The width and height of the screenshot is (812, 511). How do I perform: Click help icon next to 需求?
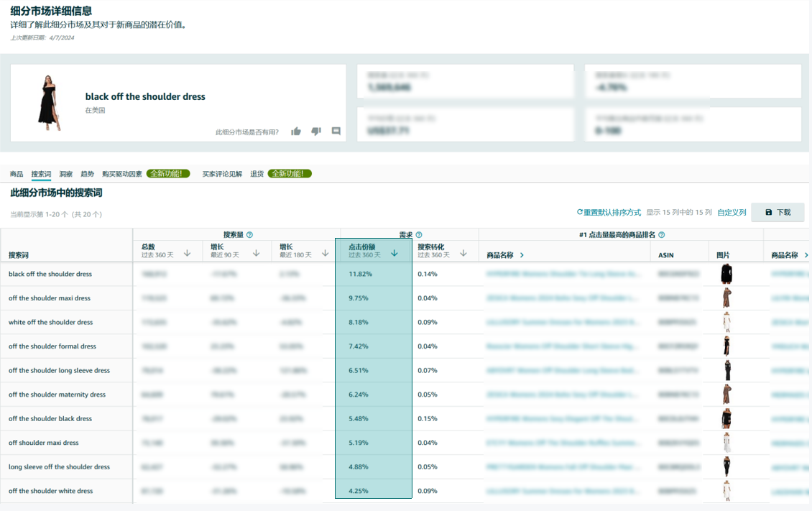(x=419, y=235)
